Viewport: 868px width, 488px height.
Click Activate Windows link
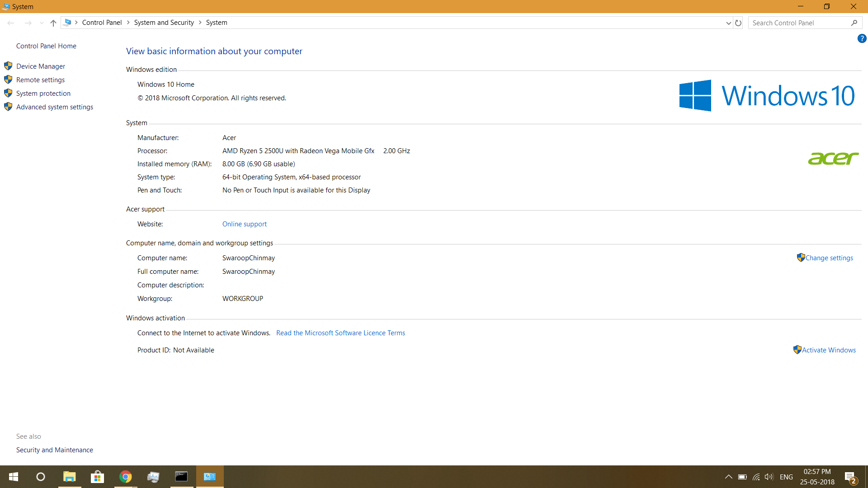tap(829, 350)
